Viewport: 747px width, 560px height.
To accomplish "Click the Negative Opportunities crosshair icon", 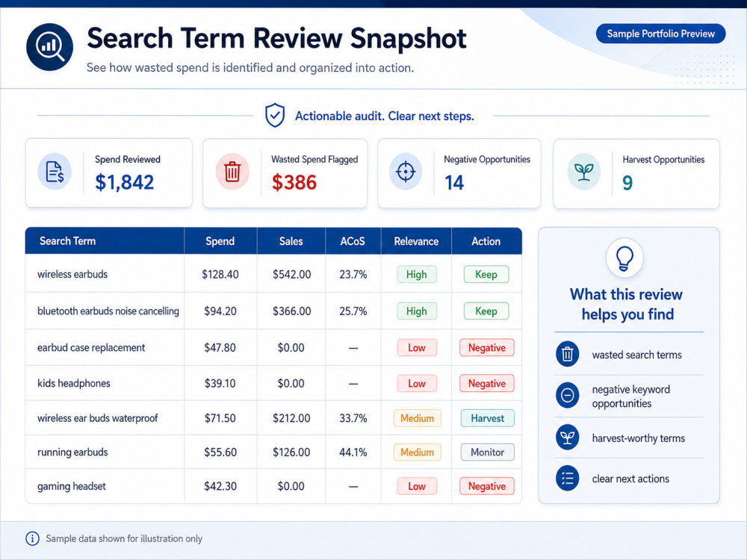I will (x=406, y=172).
